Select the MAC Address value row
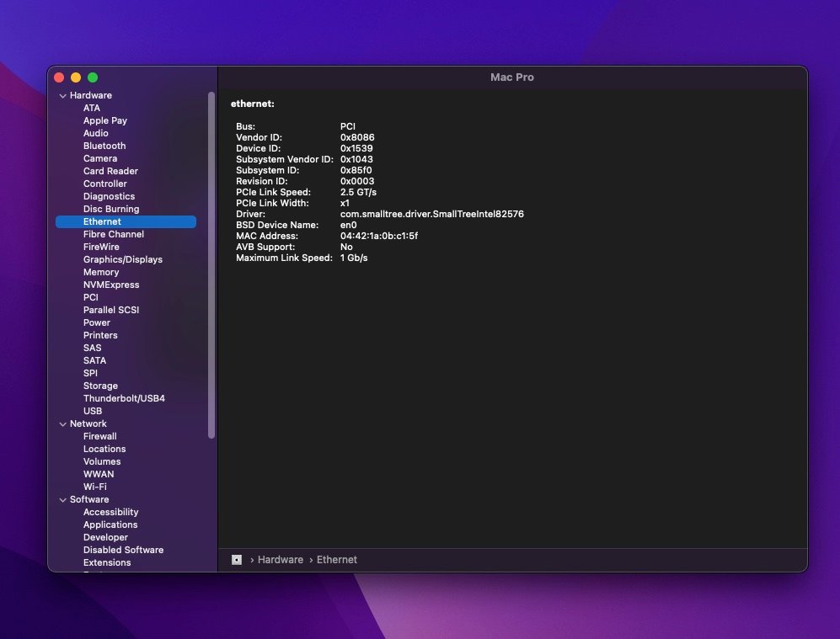 point(378,236)
